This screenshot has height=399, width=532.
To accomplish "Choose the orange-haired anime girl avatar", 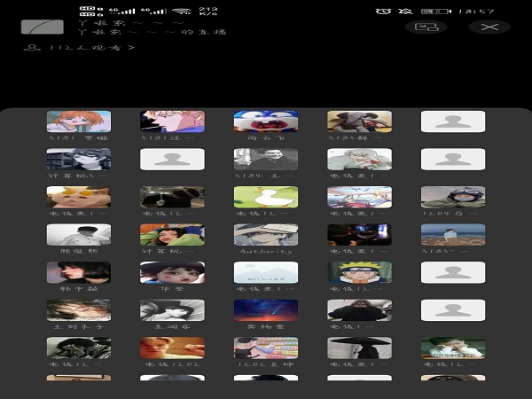I will pos(79,121).
